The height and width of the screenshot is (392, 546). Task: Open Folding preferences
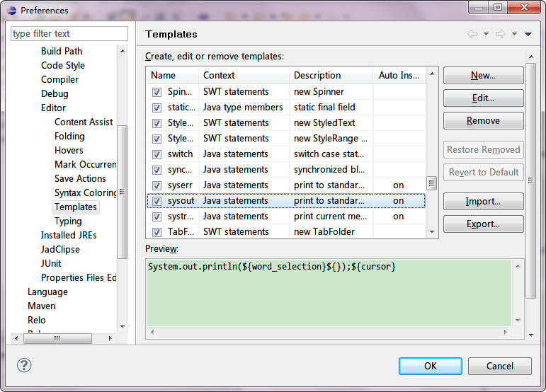pos(69,137)
